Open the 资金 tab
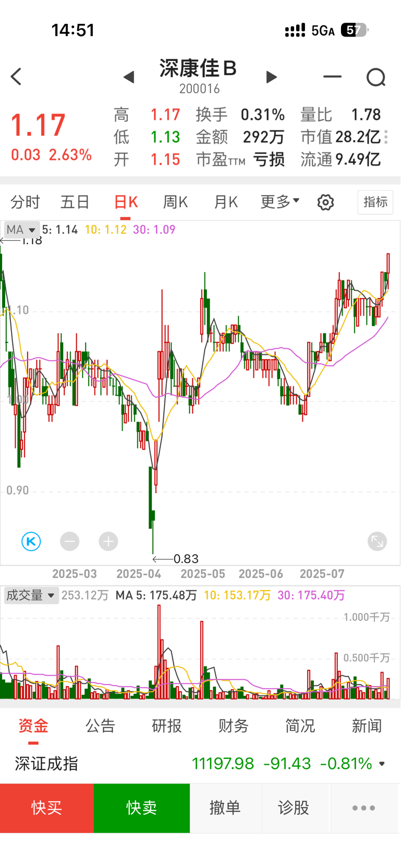Screen dimensions: 401x868 click(x=33, y=726)
